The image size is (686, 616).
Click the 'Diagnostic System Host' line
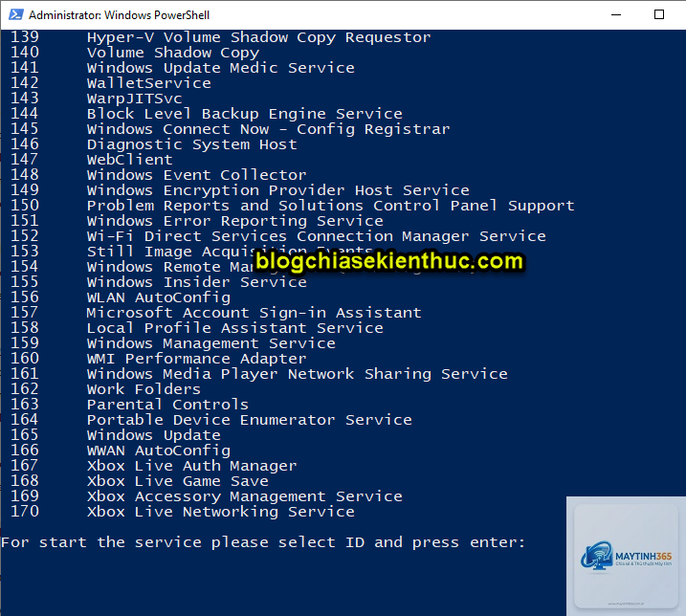pyautogui.click(x=192, y=144)
